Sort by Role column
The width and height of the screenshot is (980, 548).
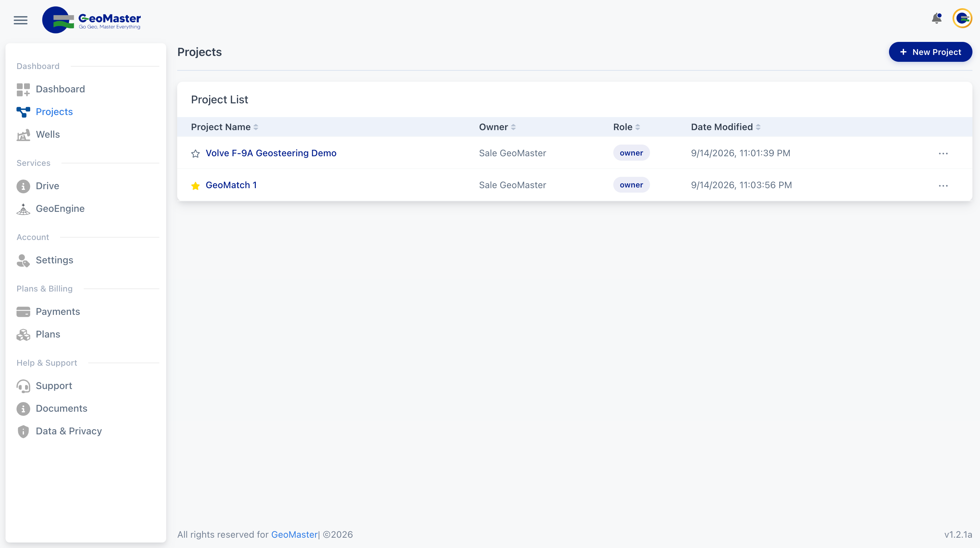[x=627, y=127]
